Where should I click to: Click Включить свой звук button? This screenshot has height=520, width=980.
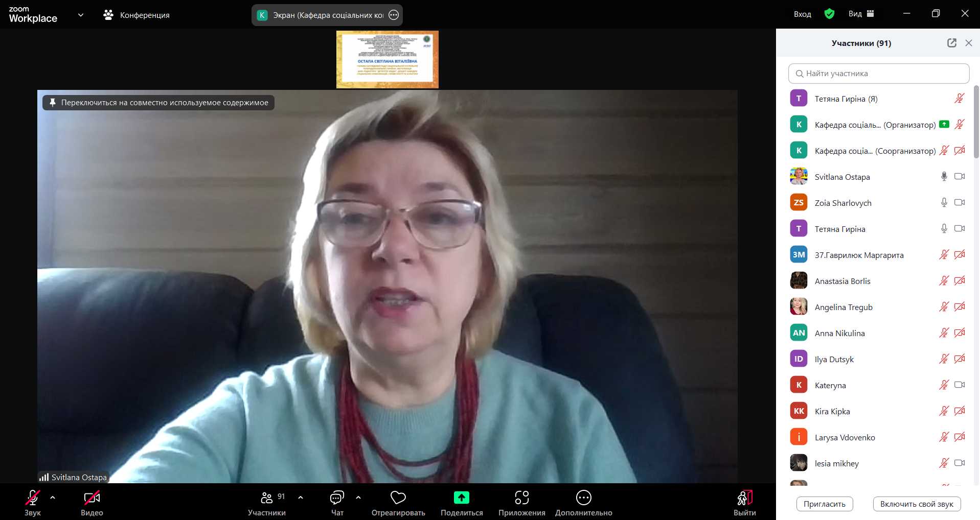click(x=917, y=504)
